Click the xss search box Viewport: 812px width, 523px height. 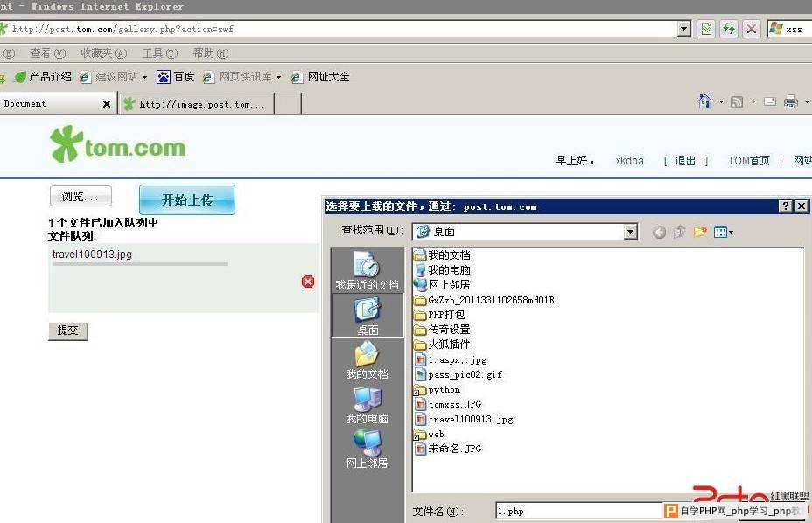click(791, 29)
